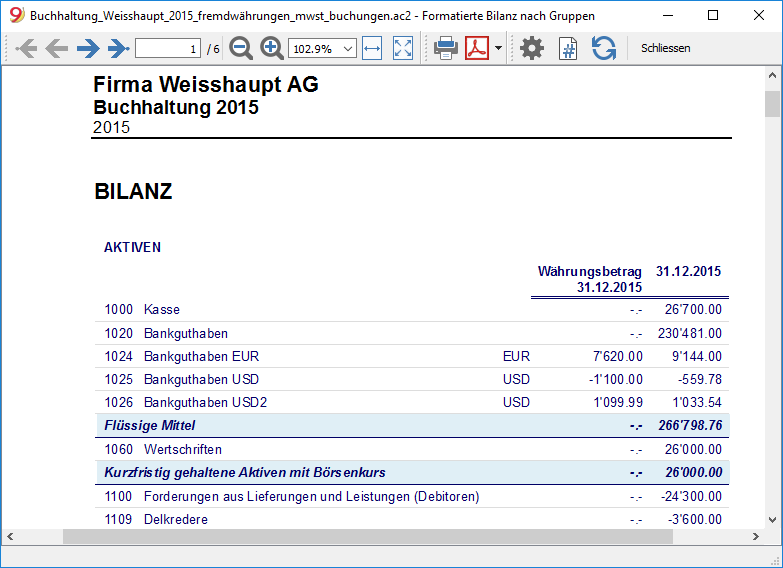Click the 'Buchhaltung 2015' subtitle
783x568 pixels.
(176, 107)
